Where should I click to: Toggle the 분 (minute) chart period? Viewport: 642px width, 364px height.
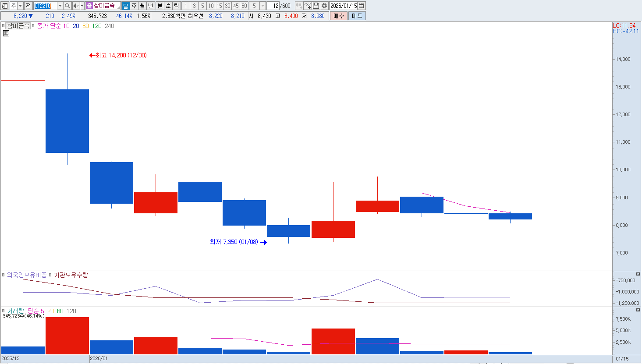click(x=160, y=6)
